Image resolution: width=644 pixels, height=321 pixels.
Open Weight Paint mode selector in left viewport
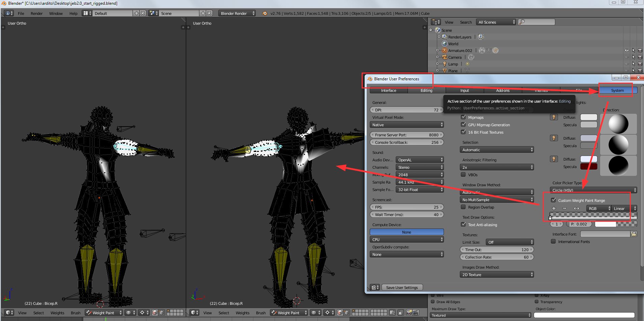click(x=104, y=313)
